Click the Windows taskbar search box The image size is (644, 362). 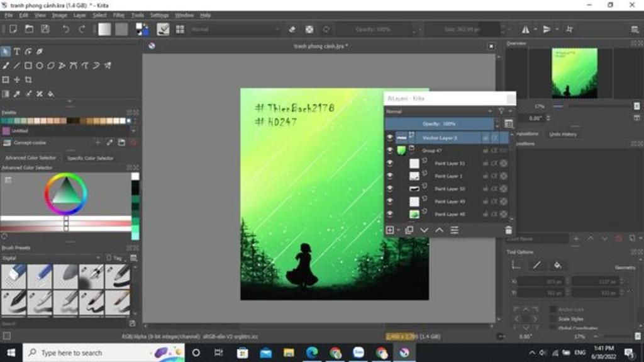click(x=104, y=353)
